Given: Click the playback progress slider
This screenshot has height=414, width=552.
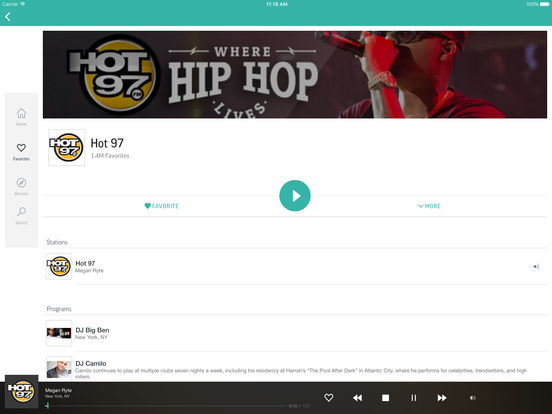Looking at the screenshot, I should 167,406.
